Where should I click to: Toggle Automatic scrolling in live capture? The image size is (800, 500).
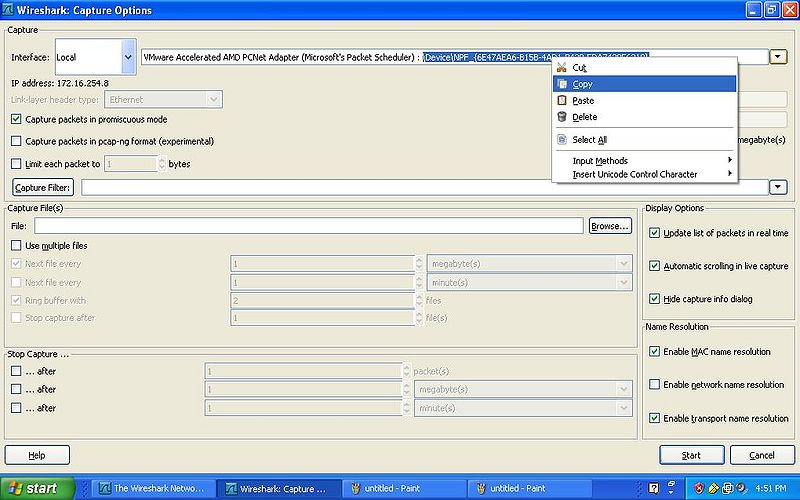pyautogui.click(x=654, y=266)
